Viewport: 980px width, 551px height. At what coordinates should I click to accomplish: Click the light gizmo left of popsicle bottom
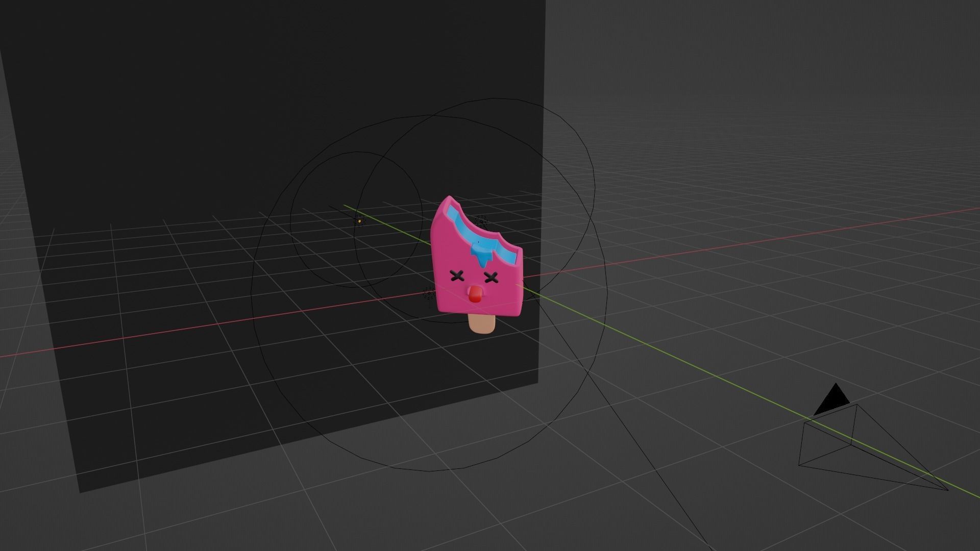(429, 293)
